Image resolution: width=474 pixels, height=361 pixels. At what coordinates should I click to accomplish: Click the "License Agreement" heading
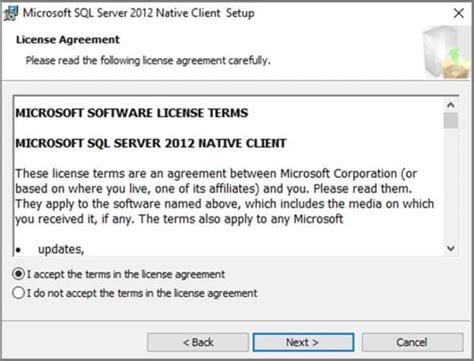click(68, 40)
